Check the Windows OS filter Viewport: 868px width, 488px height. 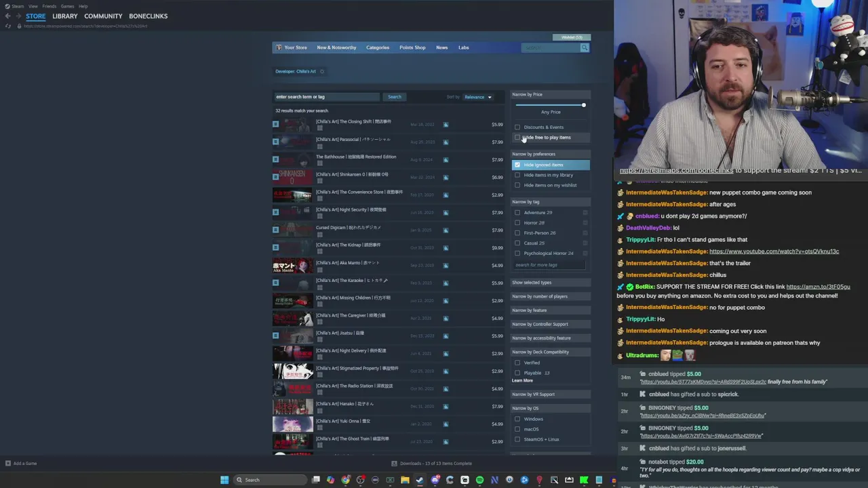pos(517,419)
